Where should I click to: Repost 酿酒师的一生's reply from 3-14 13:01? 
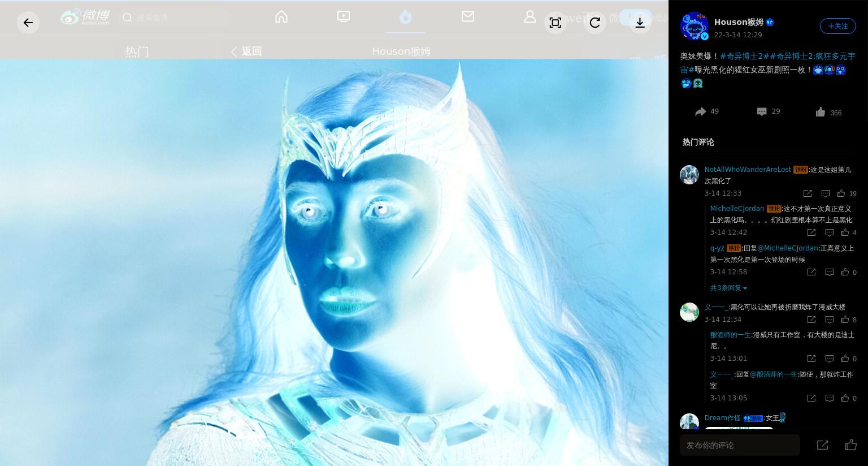[811, 359]
